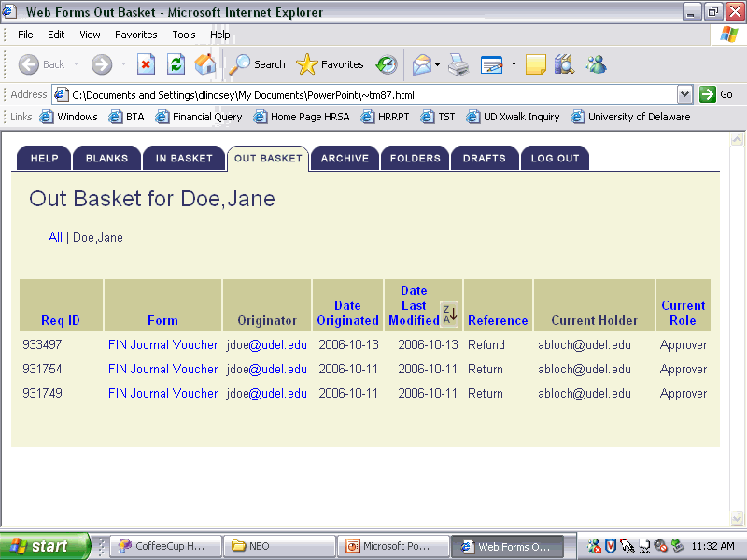
Task: Print the page using the printer icon
Action: (458, 64)
